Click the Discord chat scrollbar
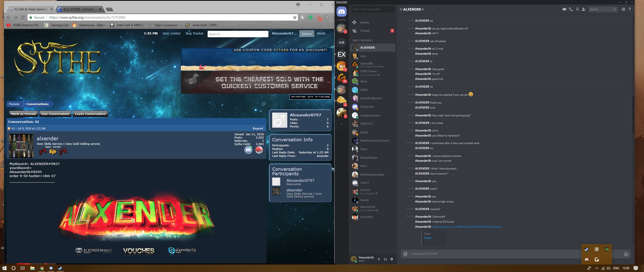 (x=633, y=115)
